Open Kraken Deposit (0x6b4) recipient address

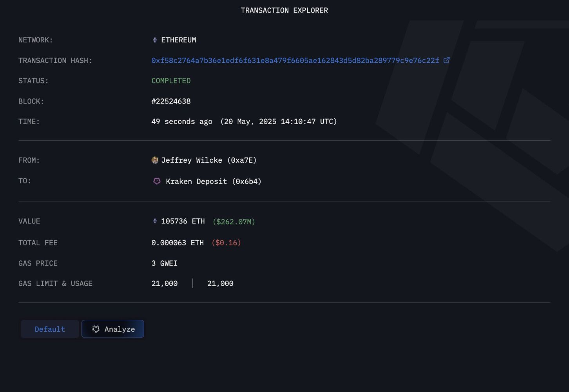(214, 181)
